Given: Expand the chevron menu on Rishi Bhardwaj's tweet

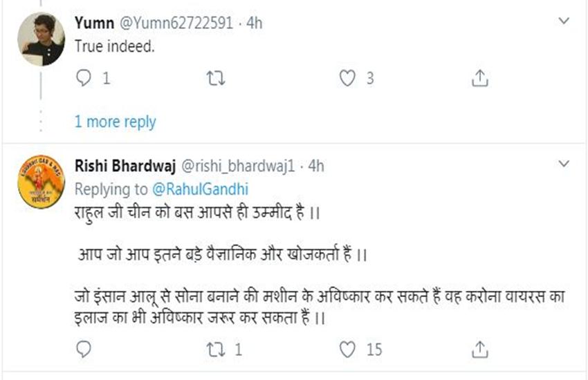Looking at the screenshot, I should point(564,164).
